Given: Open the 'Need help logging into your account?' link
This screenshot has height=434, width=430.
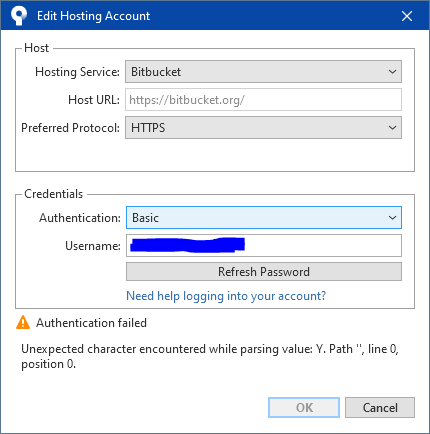Looking at the screenshot, I should (226, 296).
